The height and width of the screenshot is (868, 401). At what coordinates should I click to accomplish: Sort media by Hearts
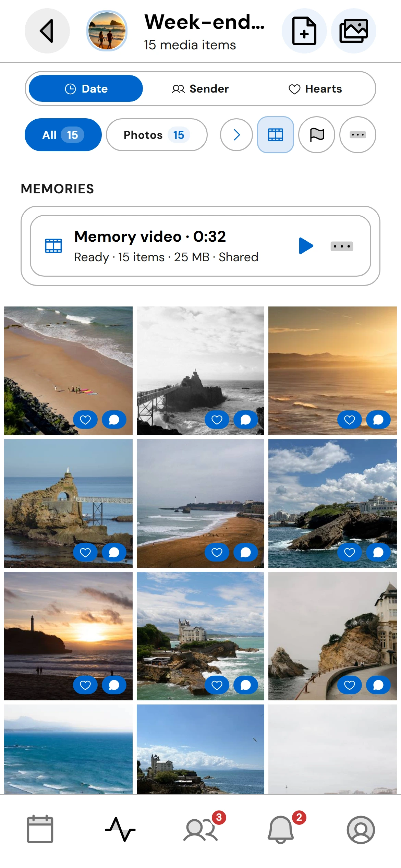point(315,89)
